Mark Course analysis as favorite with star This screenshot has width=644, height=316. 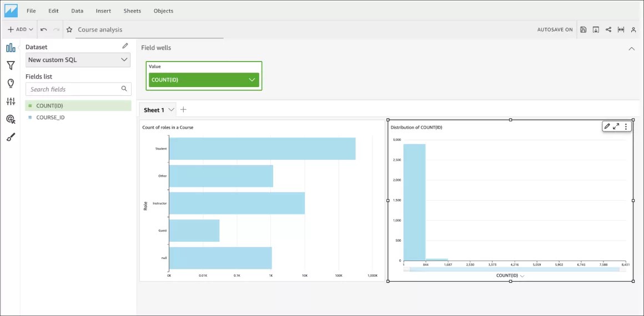[x=69, y=29]
